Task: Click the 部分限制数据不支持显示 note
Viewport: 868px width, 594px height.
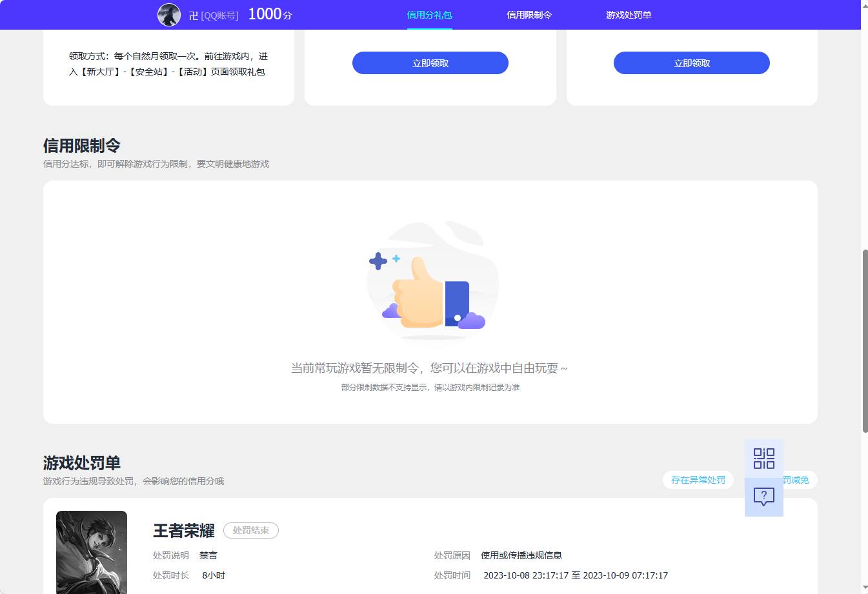Action: 430,388
